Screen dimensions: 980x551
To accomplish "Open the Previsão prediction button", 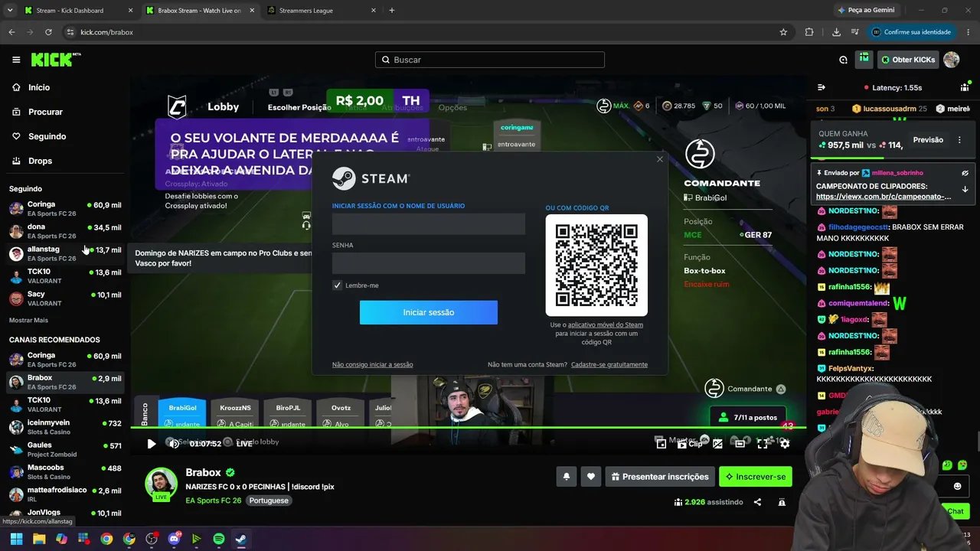I will [928, 140].
